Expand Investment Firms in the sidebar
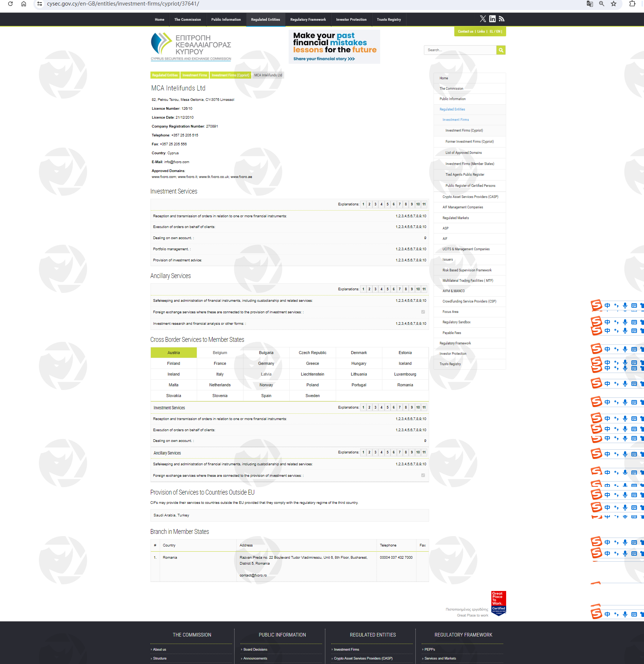The image size is (644, 664). tap(455, 120)
